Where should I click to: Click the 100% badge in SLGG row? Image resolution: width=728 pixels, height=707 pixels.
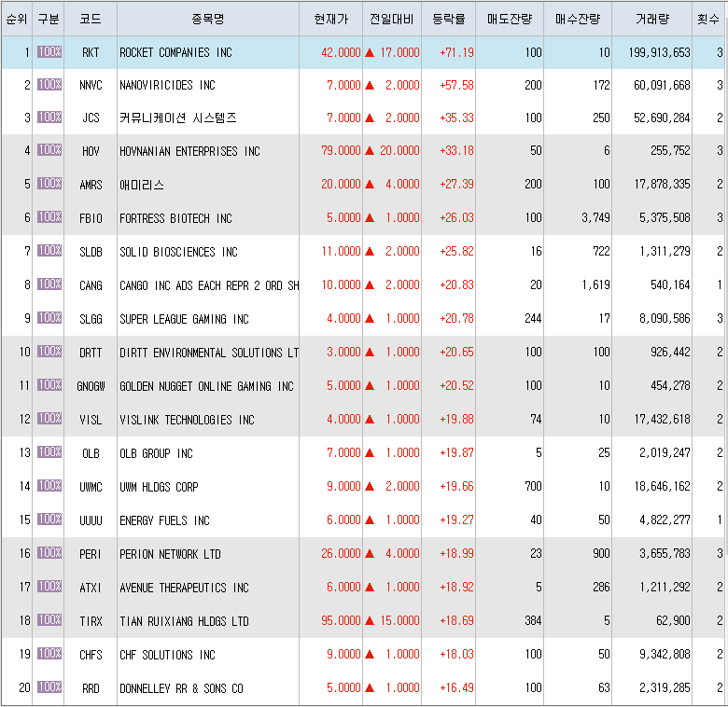(49, 318)
